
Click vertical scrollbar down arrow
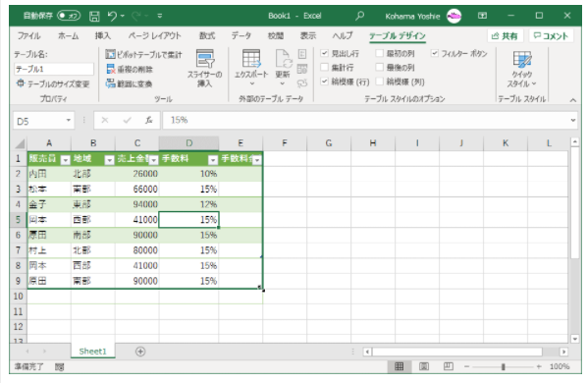pos(575,339)
